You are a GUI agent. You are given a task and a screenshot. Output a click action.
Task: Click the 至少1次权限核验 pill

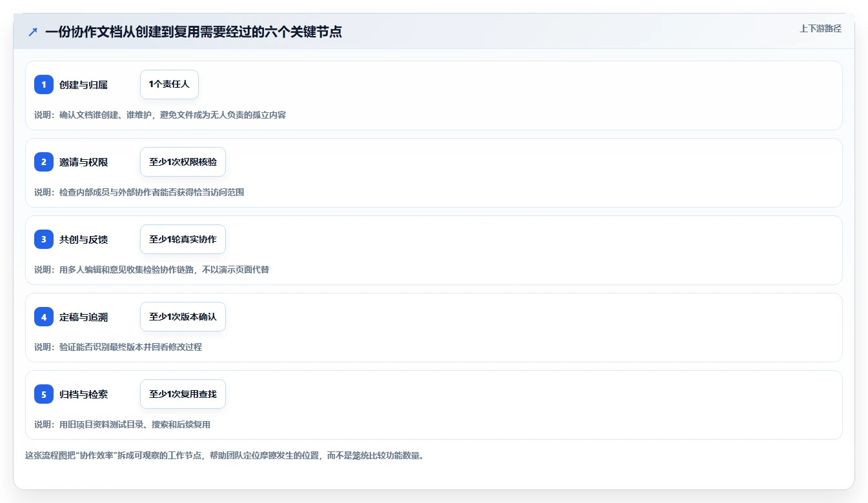coord(183,162)
